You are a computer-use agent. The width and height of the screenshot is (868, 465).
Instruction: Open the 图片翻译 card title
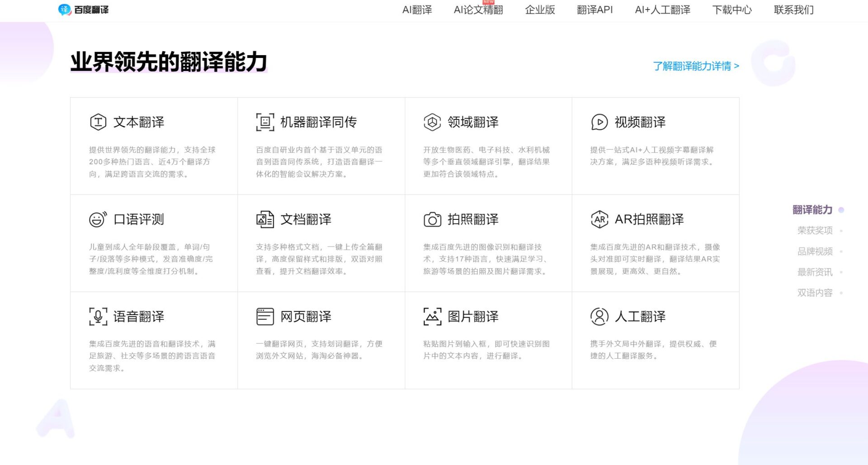pyautogui.click(x=473, y=317)
